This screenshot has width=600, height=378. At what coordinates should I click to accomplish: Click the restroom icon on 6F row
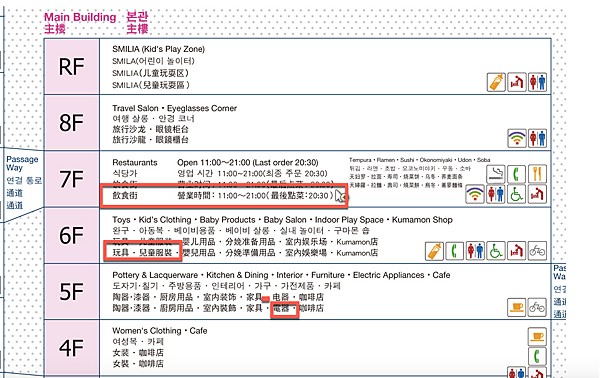pos(475,251)
